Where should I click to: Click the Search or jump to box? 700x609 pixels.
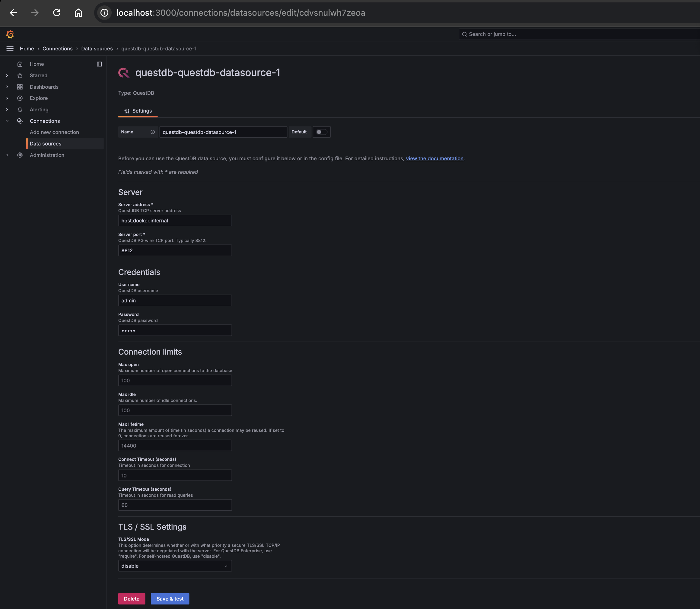click(579, 34)
